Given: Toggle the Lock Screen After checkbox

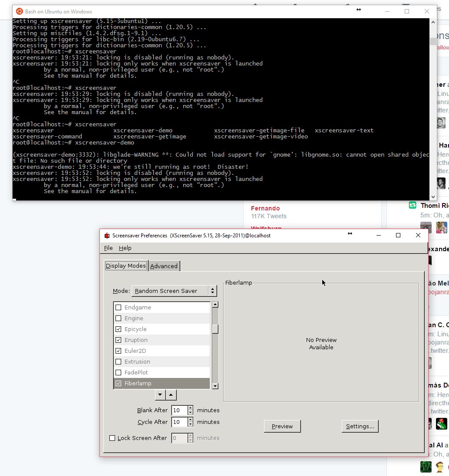Looking at the screenshot, I should pos(112,438).
